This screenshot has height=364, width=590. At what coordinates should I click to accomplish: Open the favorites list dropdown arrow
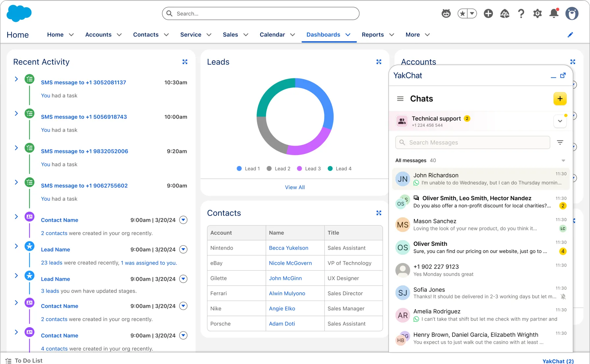tap(472, 13)
